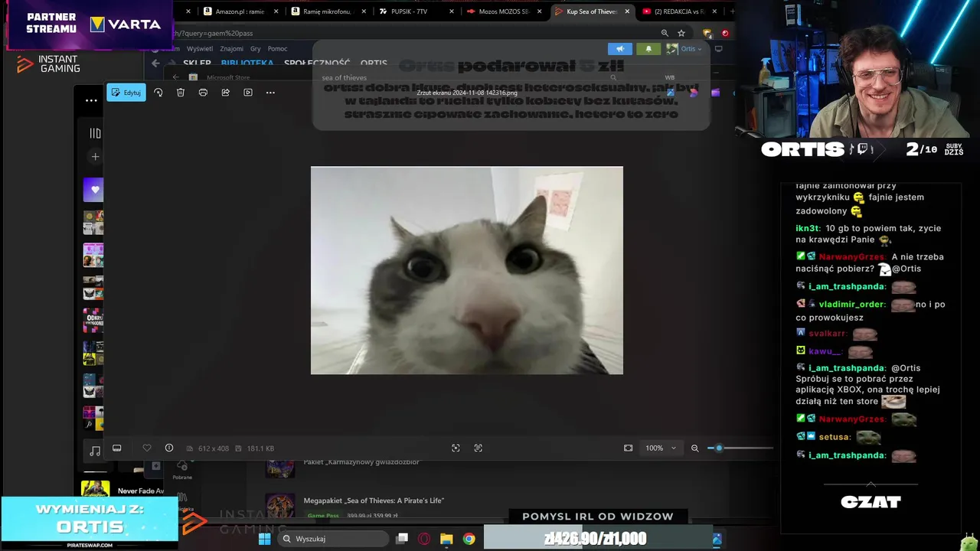Open Megapakiet Sea of Thieves: A Pirate's Life
This screenshot has width=980, height=551.
point(374,500)
